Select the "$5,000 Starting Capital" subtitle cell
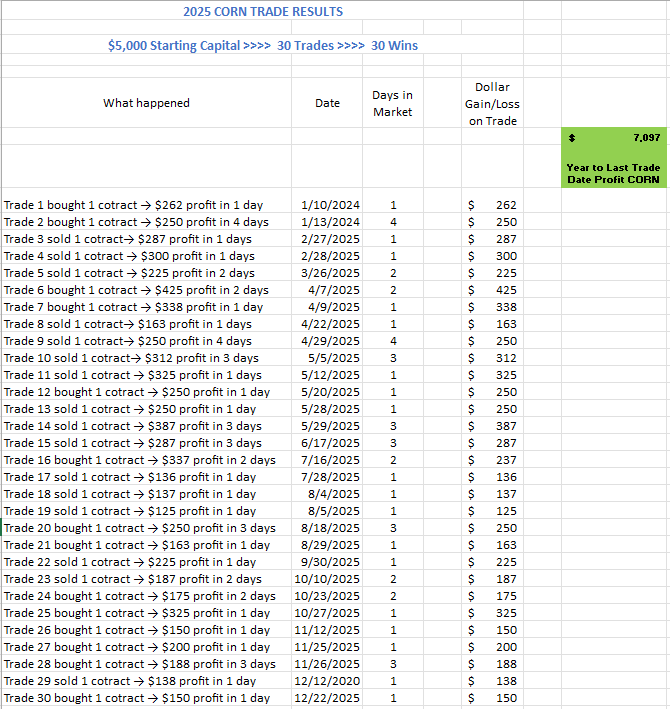670x709 pixels. point(263,45)
